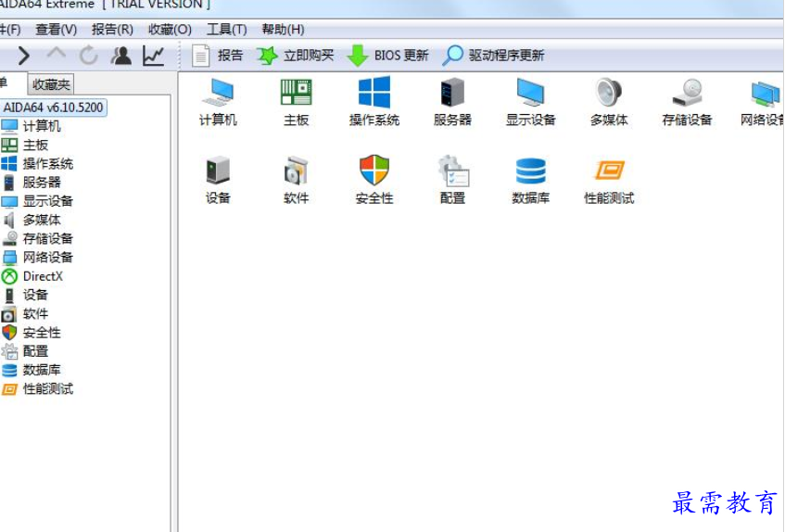Select 主板 in the left tree
The image size is (785, 532).
pyautogui.click(x=24, y=146)
